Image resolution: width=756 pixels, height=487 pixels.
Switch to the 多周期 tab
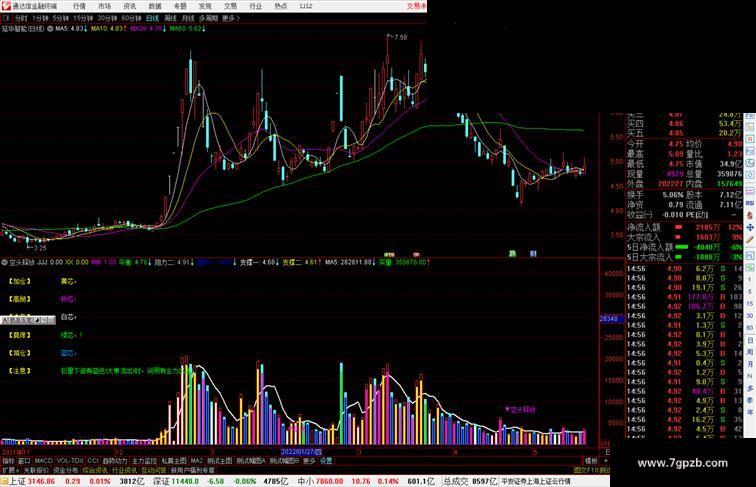[208, 18]
